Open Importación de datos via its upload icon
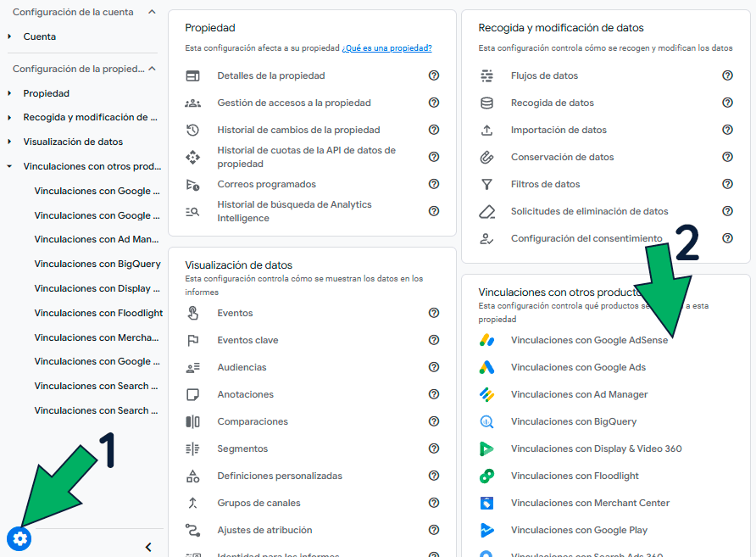This screenshot has height=557, width=756. (487, 130)
